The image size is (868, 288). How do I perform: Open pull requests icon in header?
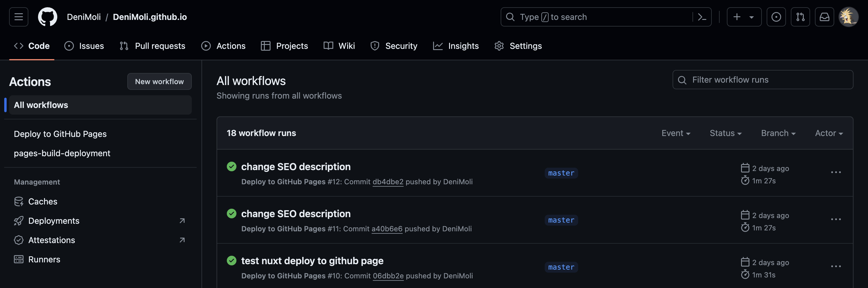[x=800, y=17]
